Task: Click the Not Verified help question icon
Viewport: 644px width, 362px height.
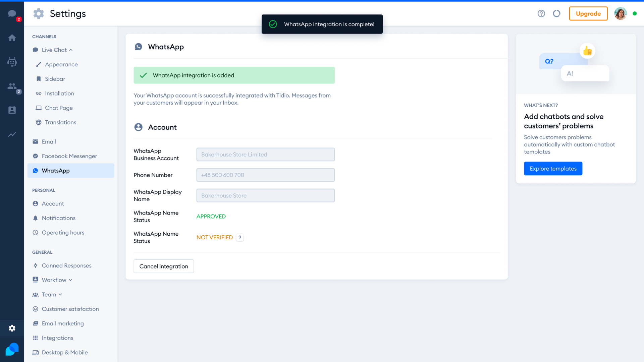Action: (x=240, y=237)
